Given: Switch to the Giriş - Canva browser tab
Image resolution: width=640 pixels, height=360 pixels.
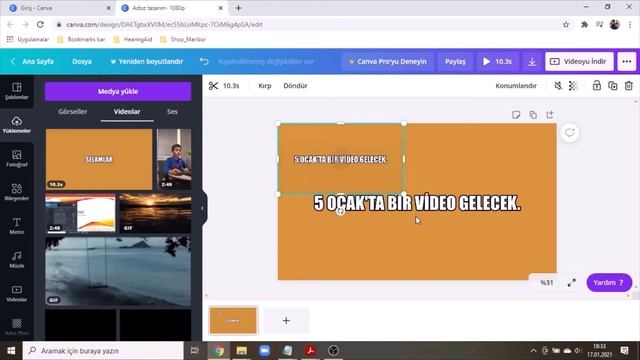Looking at the screenshot, I should (56, 8).
